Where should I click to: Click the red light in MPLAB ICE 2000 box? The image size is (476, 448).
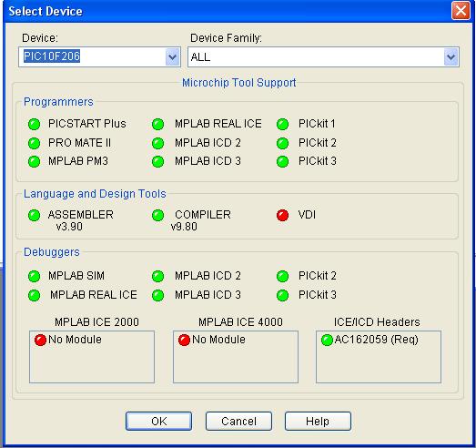click(x=40, y=340)
